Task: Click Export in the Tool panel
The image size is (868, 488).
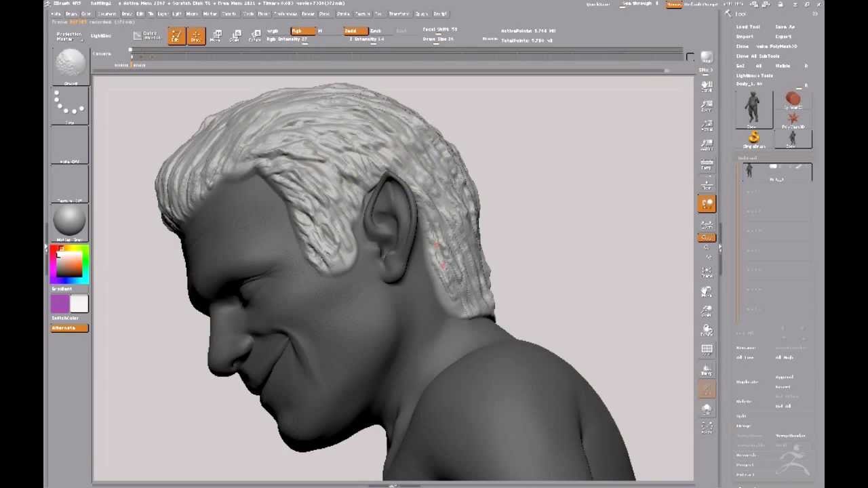Action: [x=783, y=37]
